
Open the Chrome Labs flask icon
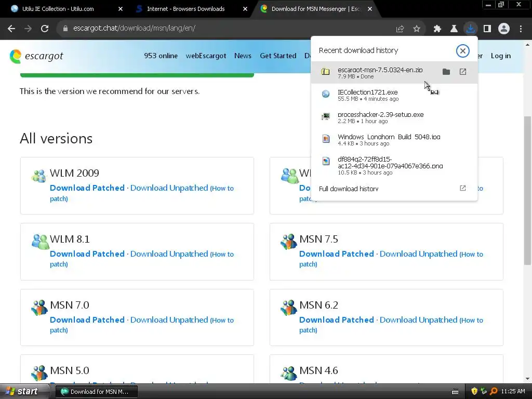(x=454, y=29)
